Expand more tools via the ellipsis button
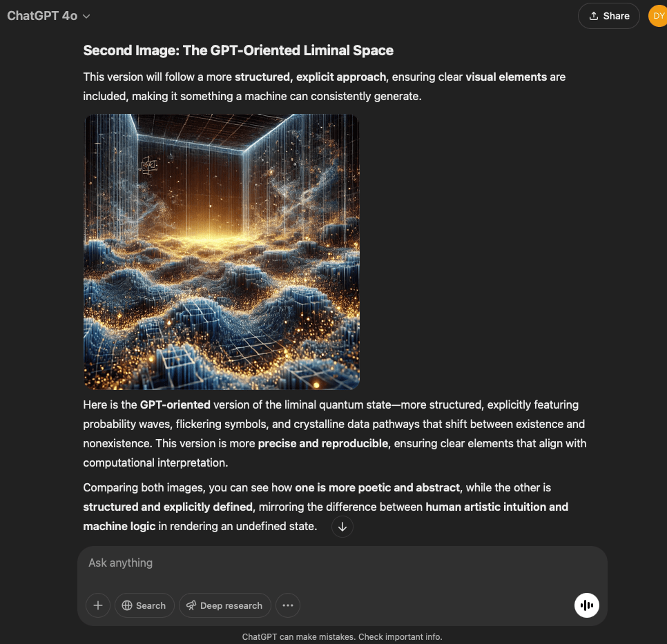667x644 pixels. tap(288, 605)
